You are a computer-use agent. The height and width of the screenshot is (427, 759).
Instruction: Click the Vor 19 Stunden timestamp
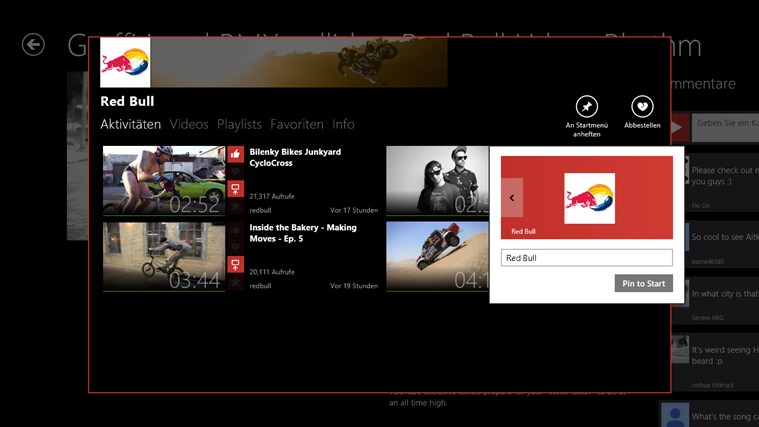pyautogui.click(x=354, y=286)
